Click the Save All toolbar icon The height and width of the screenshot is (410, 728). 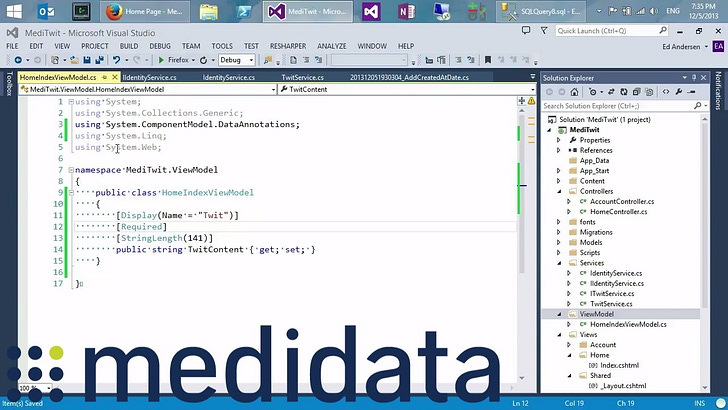pos(99,60)
